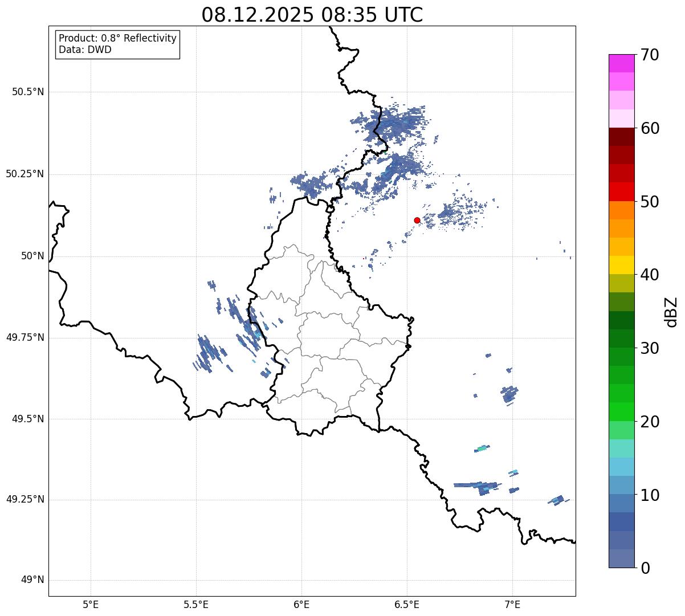Viewport: 685px width, 616px height.
Task: Click the 5.5°E longitude label
Action: click(x=196, y=604)
